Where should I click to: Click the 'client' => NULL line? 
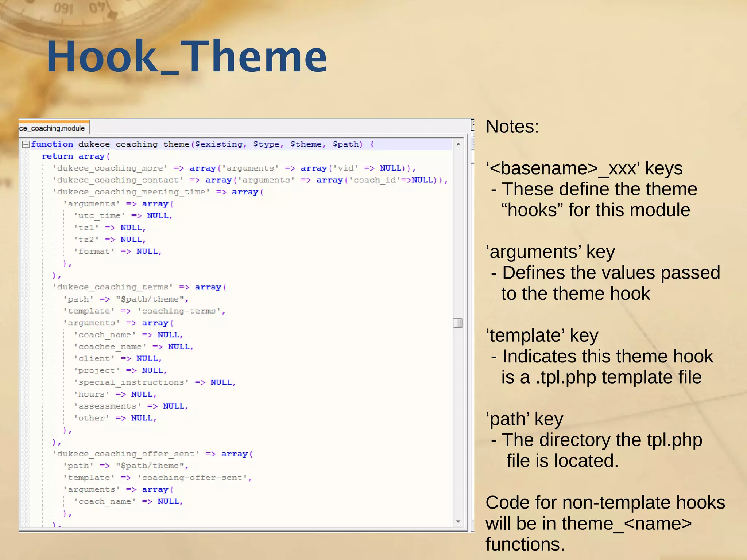pyautogui.click(x=118, y=359)
